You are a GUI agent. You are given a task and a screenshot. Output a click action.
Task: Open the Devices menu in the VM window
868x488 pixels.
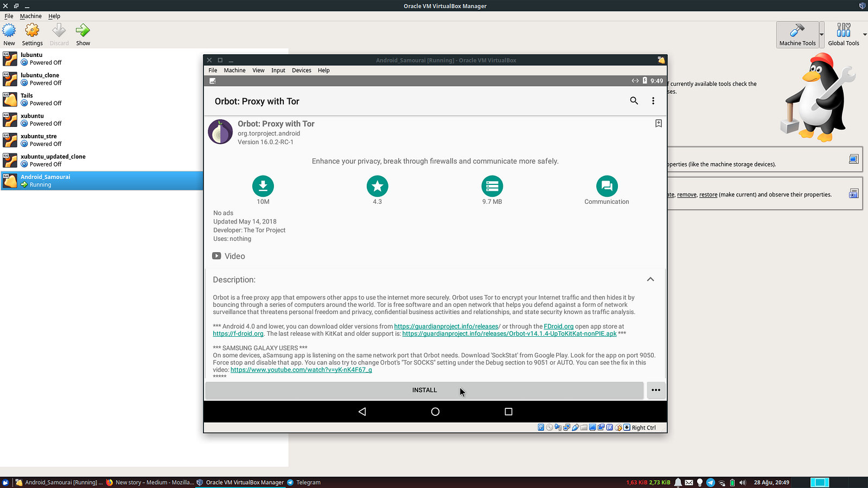pos(302,70)
